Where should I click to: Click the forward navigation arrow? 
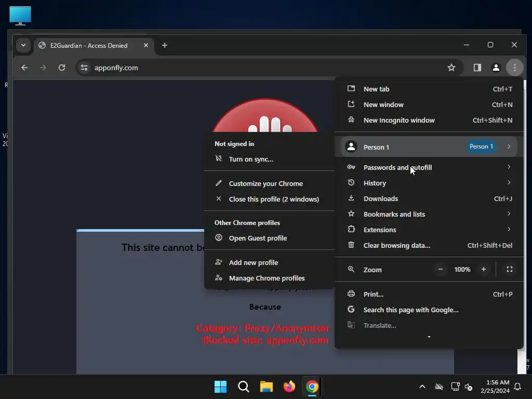coord(43,68)
